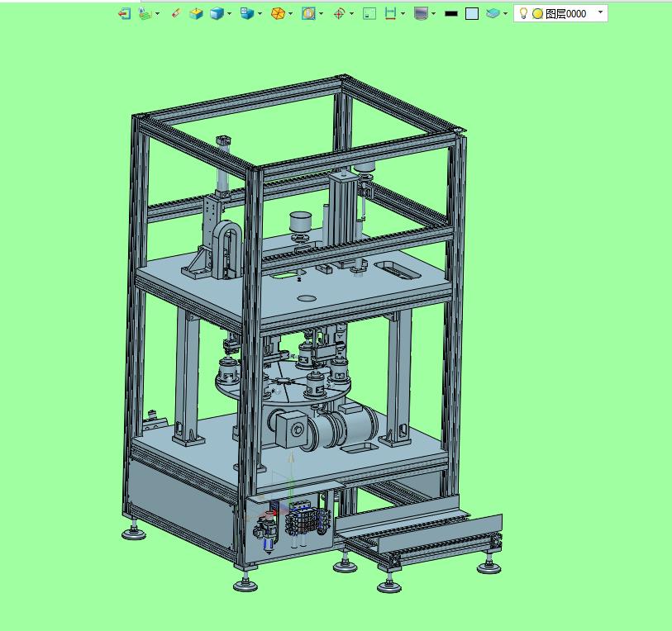Click the yellow circle layer color indicator

[x=537, y=14]
